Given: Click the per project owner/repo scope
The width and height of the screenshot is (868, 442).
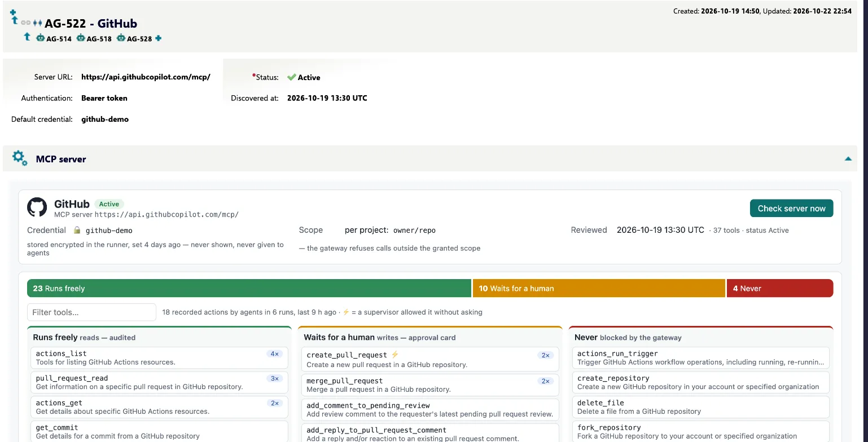Looking at the screenshot, I should point(390,230).
